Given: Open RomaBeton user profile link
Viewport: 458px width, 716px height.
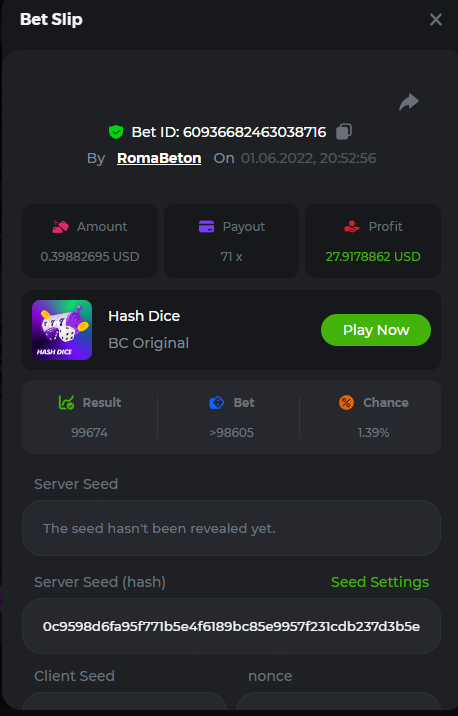Looking at the screenshot, I should tap(159, 158).
